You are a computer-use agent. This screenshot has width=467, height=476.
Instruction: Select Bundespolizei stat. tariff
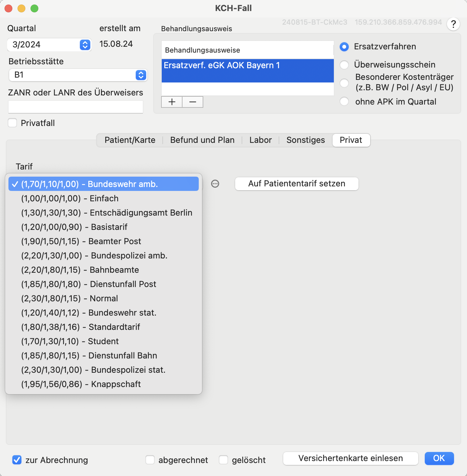(x=104, y=370)
